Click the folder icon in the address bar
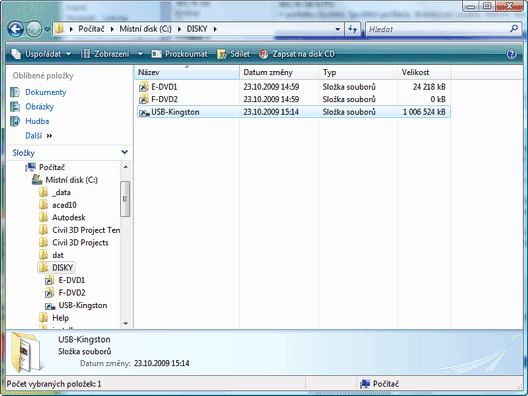Screen dimensions: 528x396 (x=59, y=29)
